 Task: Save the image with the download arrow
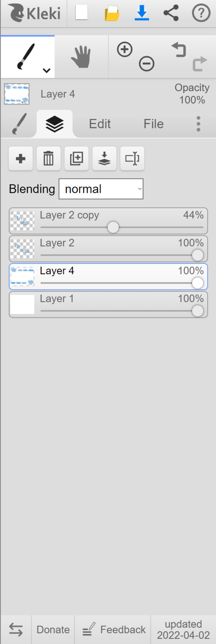tap(142, 13)
